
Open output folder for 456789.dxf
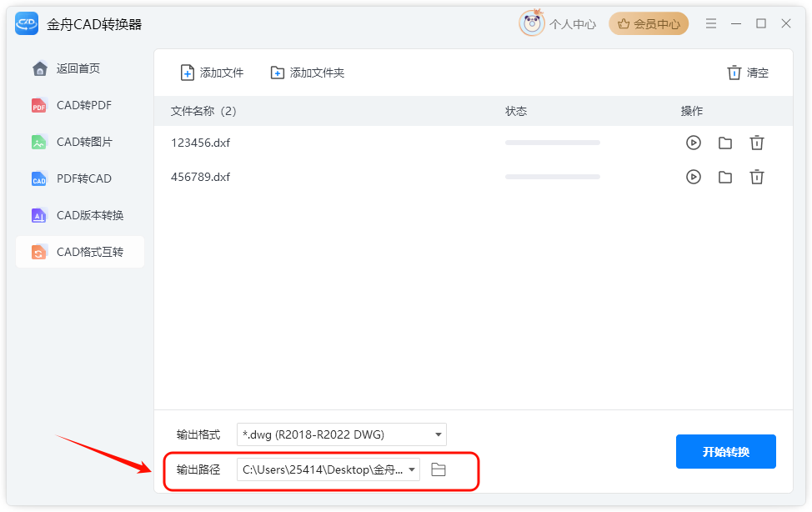tap(725, 178)
